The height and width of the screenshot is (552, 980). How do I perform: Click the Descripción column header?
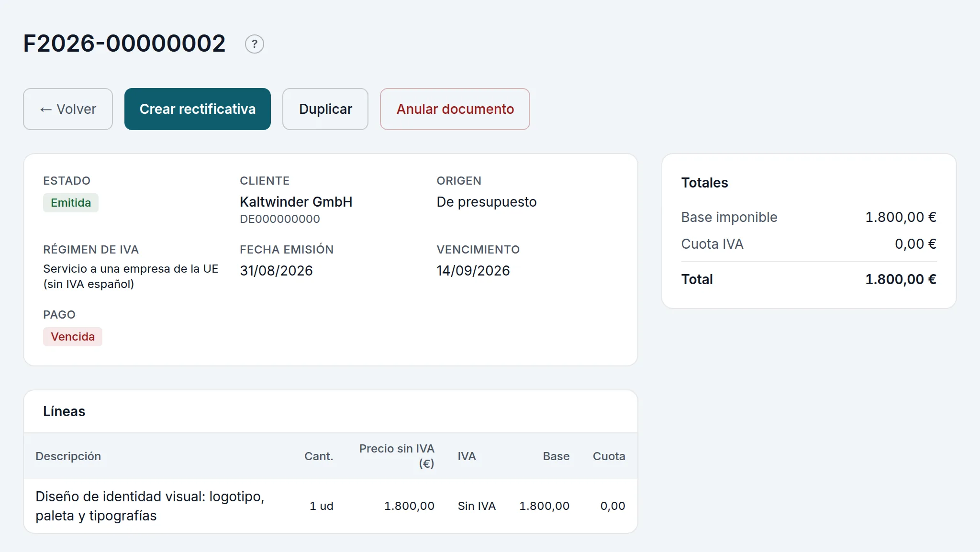tap(68, 456)
